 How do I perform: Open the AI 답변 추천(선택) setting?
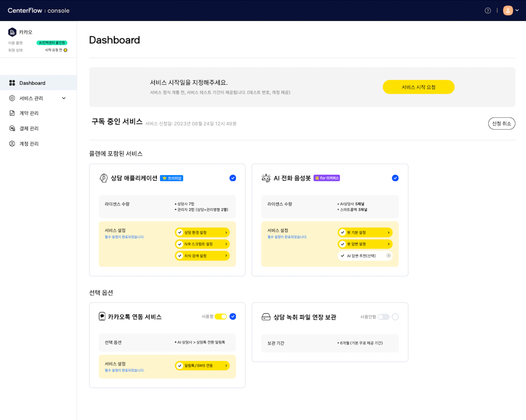365,256
